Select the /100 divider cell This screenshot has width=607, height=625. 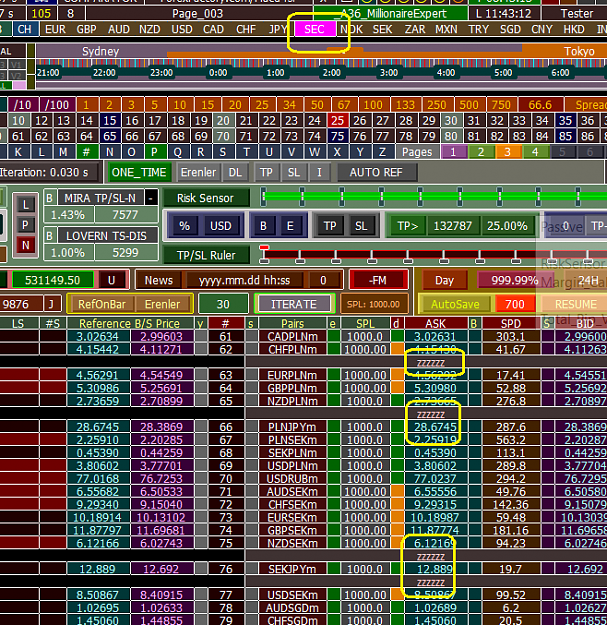click(x=57, y=105)
